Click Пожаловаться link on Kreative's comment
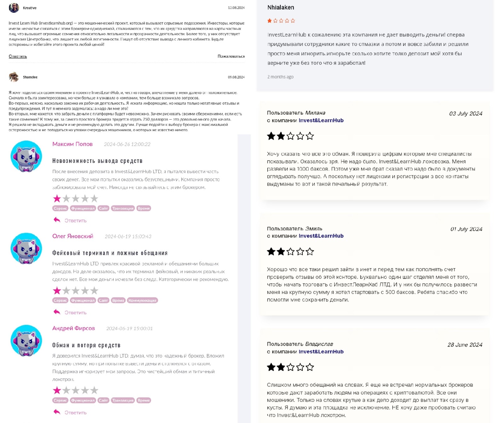The image size is (504, 423). (x=231, y=56)
